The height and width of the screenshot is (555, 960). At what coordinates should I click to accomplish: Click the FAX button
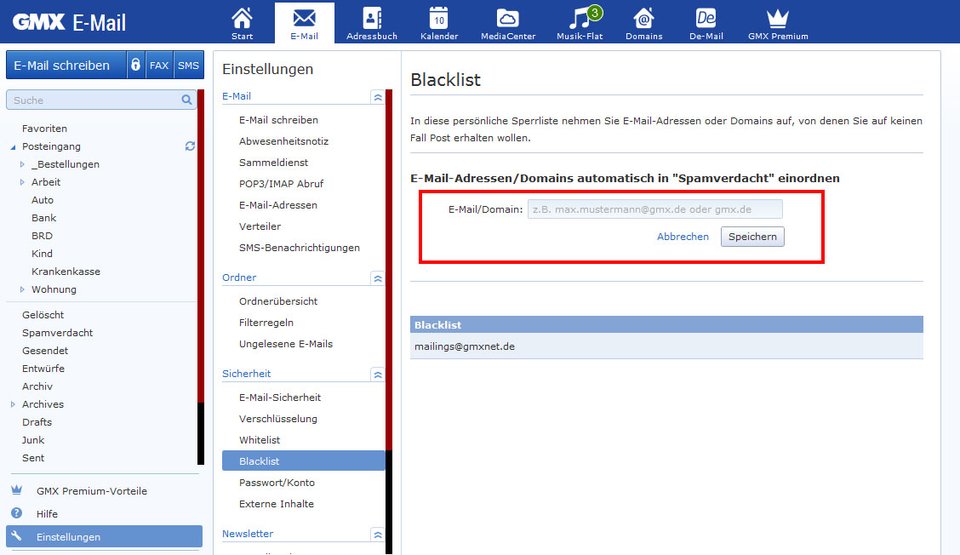(x=159, y=65)
